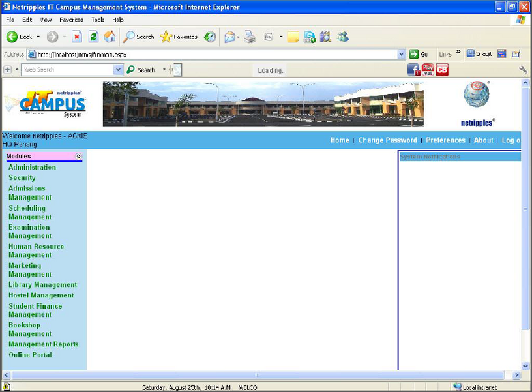Image resolution: width=532 pixels, height=392 pixels.
Task: Open the Edit menu
Action: coord(27,20)
